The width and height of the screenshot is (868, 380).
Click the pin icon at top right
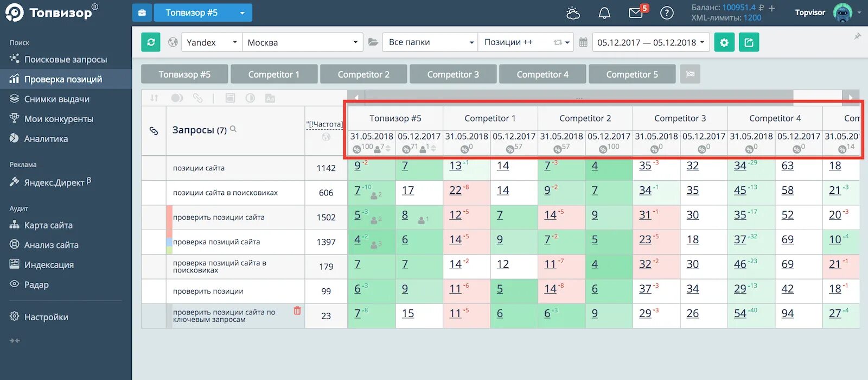[857, 36]
